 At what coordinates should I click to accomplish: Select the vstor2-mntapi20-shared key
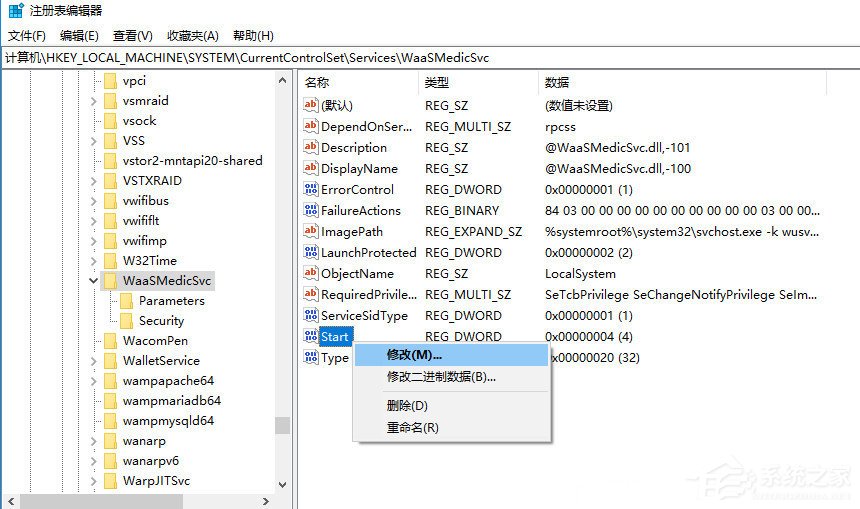point(193,161)
